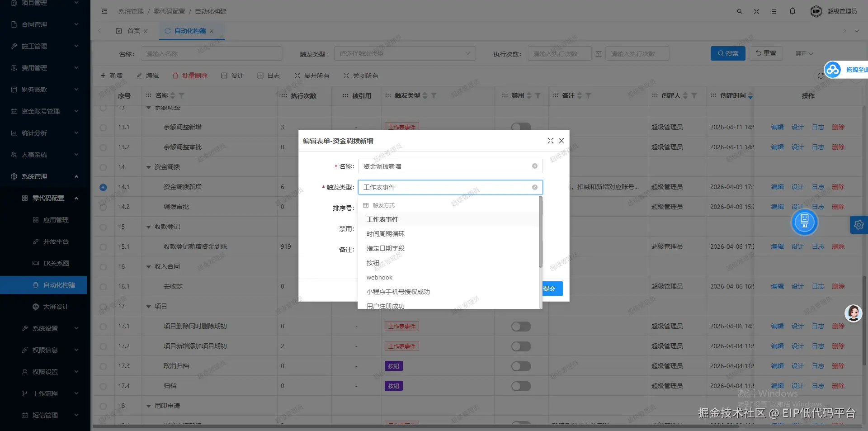The image size is (868, 431).
Task: Clear the 名称 field text
Action: click(535, 166)
